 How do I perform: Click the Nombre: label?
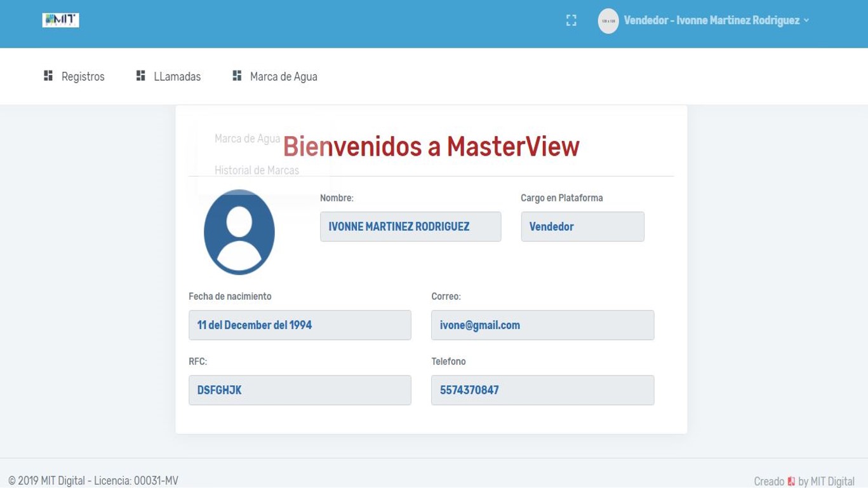click(x=337, y=198)
